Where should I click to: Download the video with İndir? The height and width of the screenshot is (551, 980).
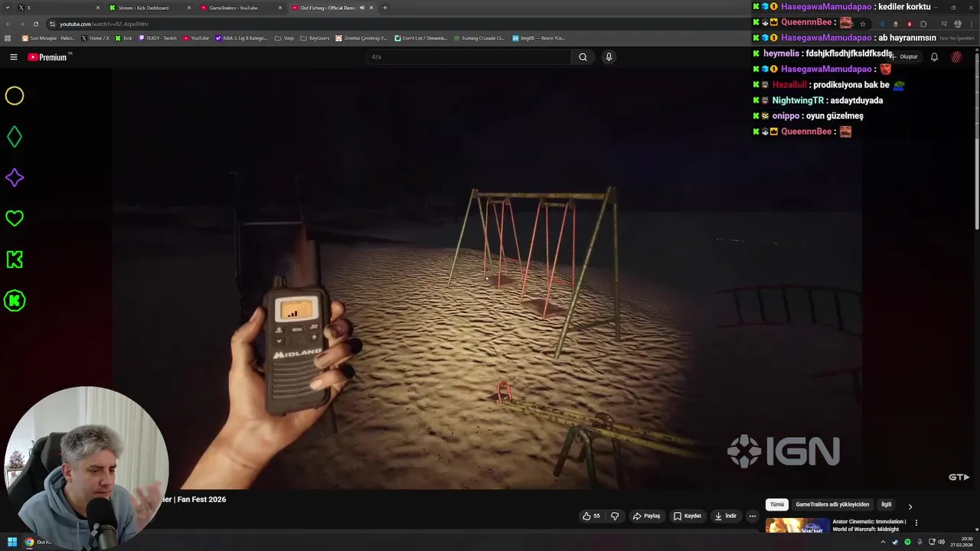point(725,516)
